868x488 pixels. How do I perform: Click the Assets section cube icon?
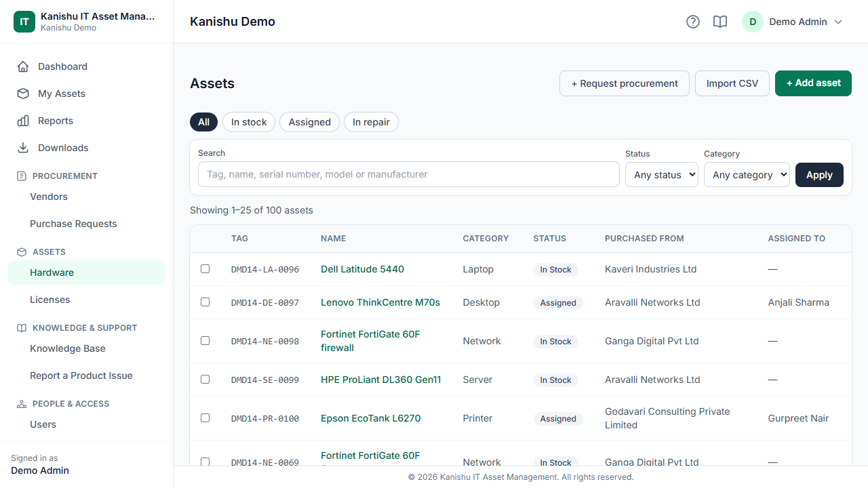tap(22, 251)
